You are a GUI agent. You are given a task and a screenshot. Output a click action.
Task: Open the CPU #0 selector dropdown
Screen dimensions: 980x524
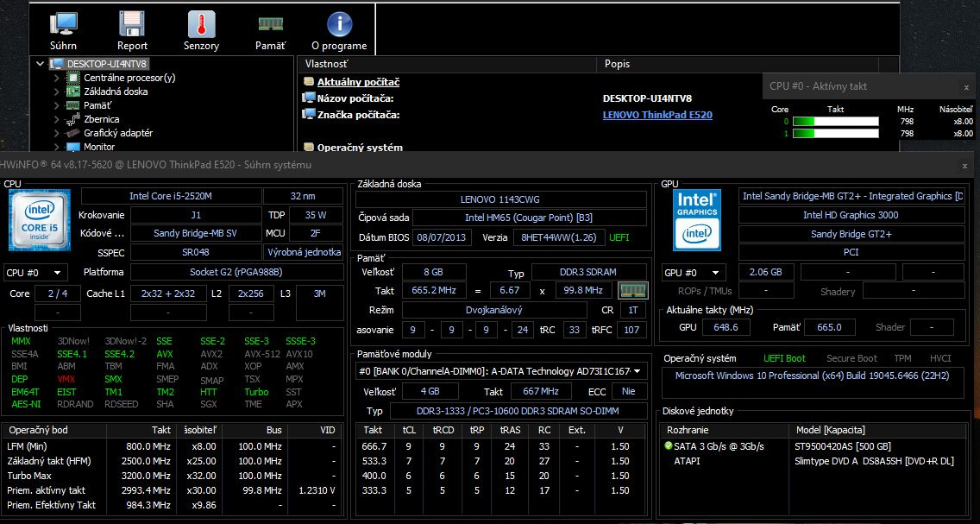tap(35, 273)
